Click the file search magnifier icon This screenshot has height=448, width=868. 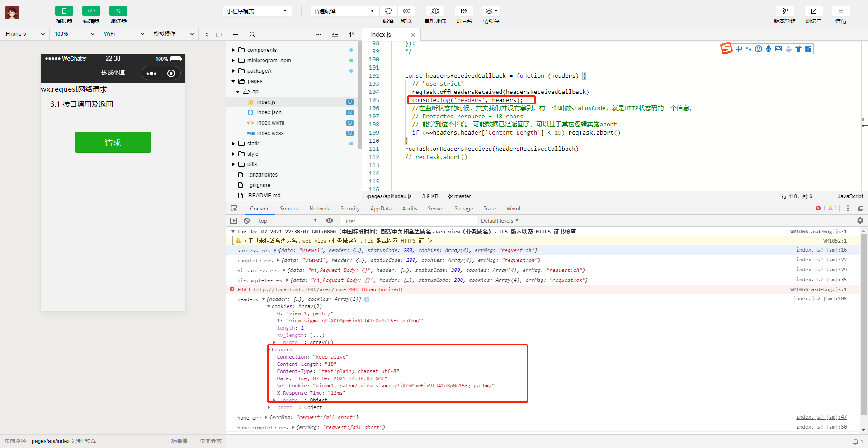pos(252,34)
